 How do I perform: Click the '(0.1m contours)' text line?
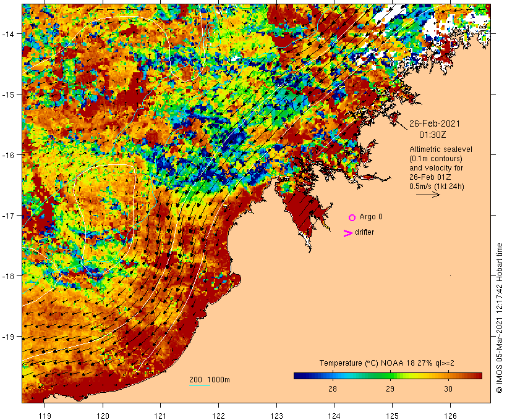[436, 159]
